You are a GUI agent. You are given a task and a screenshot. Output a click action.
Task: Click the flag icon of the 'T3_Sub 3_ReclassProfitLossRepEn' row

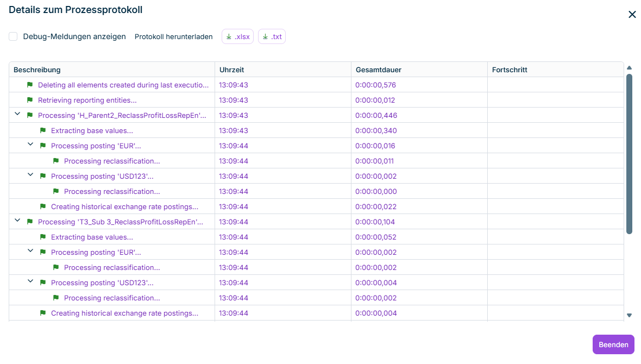[x=30, y=222]
